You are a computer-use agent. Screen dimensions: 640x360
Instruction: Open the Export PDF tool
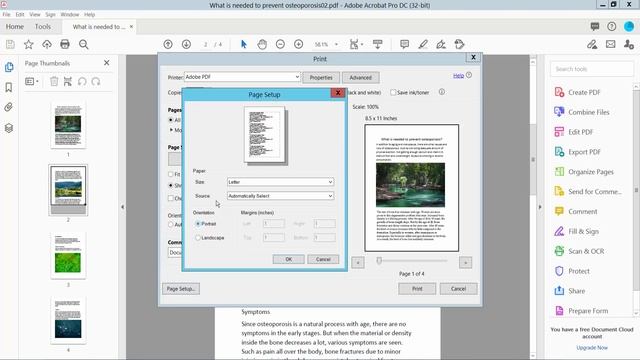tap(578, 152)
